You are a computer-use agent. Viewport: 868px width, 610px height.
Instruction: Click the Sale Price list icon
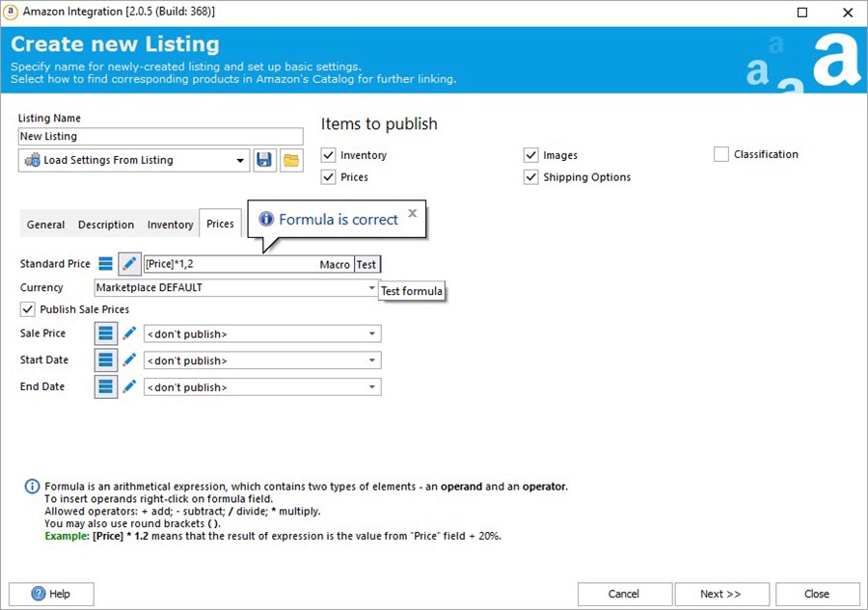(106, 333)
